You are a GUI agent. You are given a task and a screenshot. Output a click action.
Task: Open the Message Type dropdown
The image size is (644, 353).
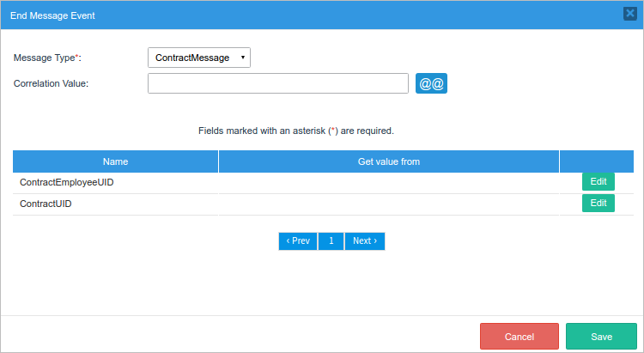pos(198,58)
